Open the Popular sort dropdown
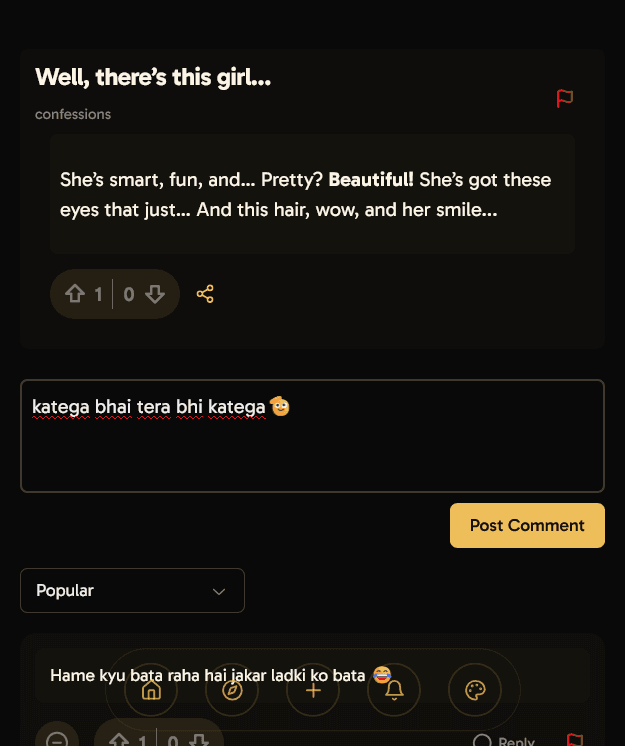Image resolution: width=625 pixels, height=746 pixels. tap(132, 590)
